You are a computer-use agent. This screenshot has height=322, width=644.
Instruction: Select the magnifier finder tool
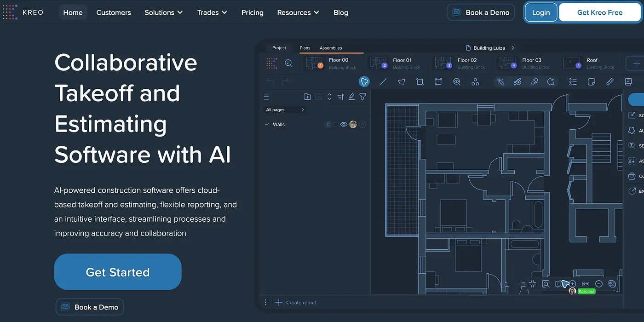click(551, 82)
